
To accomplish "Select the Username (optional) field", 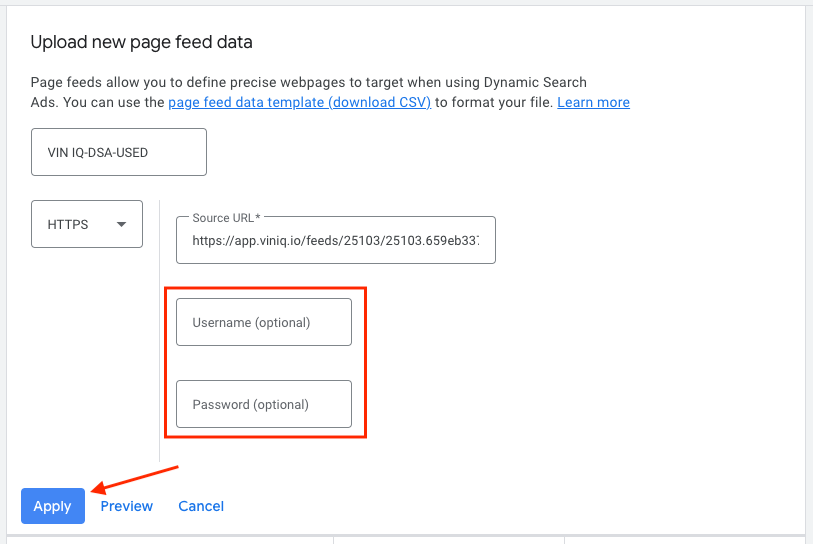I will pyautogui.click(x=263, y=322).
